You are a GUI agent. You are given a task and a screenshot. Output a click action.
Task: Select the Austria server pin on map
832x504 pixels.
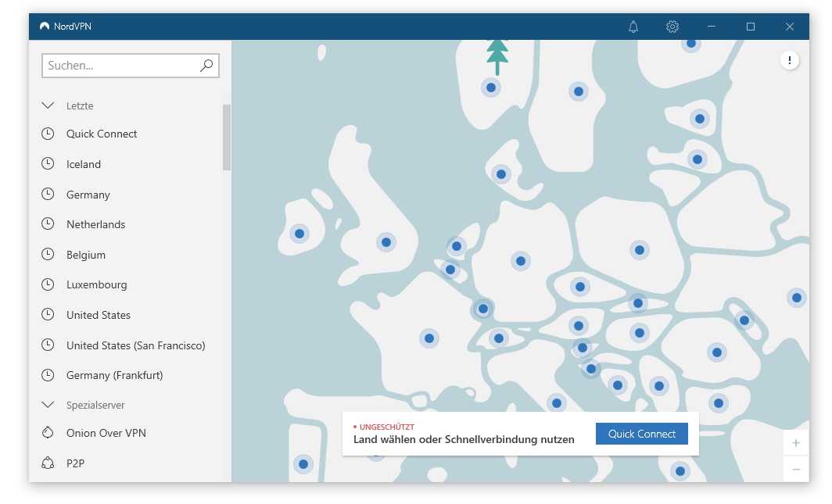(579, 325)
